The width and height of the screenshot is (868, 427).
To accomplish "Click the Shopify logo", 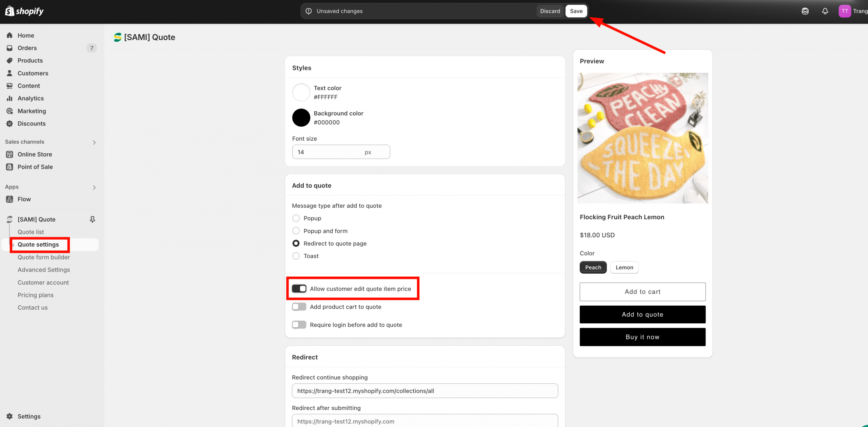I will (x=24, y=11).
